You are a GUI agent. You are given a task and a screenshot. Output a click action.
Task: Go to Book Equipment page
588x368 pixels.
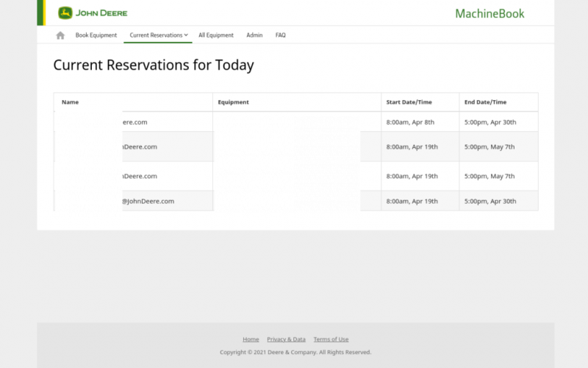coord(96,35)
